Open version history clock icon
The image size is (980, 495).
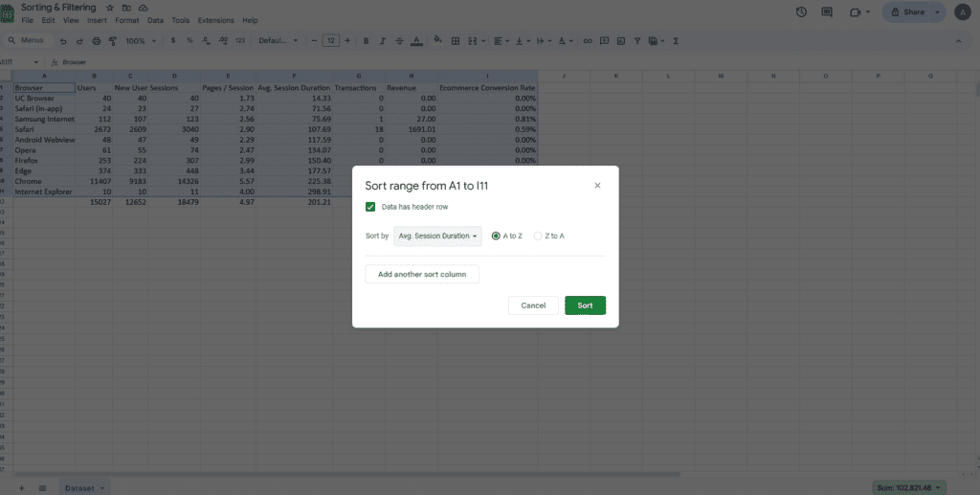(x=801, y=11)
